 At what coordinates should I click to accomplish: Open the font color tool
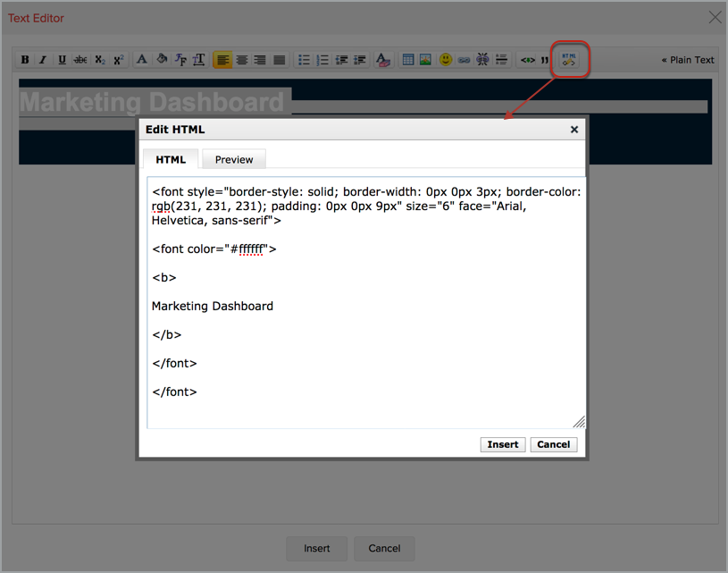[x=142, y=60]
